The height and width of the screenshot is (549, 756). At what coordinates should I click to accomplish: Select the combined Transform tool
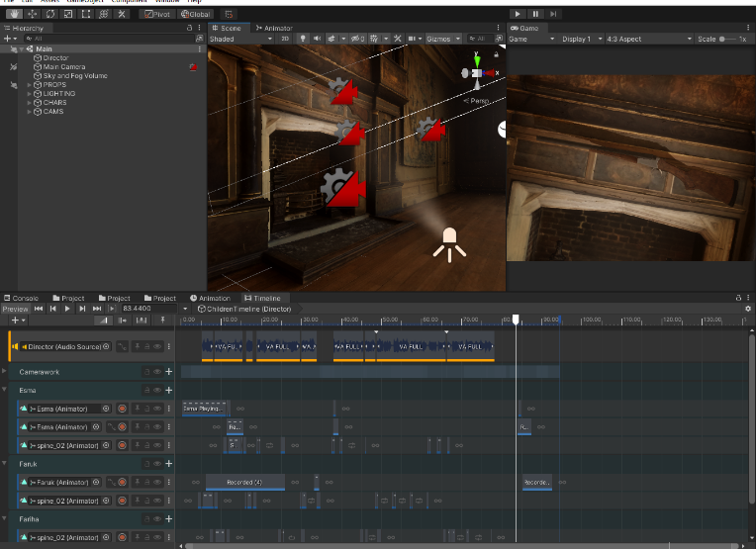coord(104,14)
